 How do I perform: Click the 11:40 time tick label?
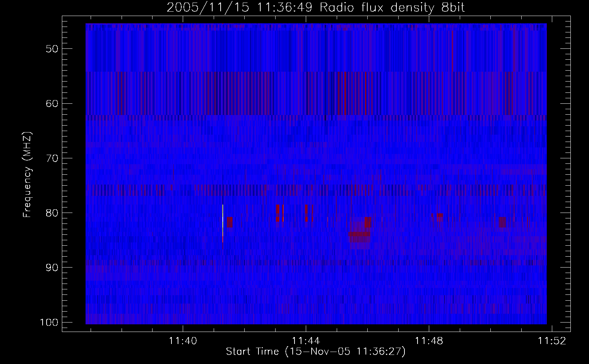(183, 341)
